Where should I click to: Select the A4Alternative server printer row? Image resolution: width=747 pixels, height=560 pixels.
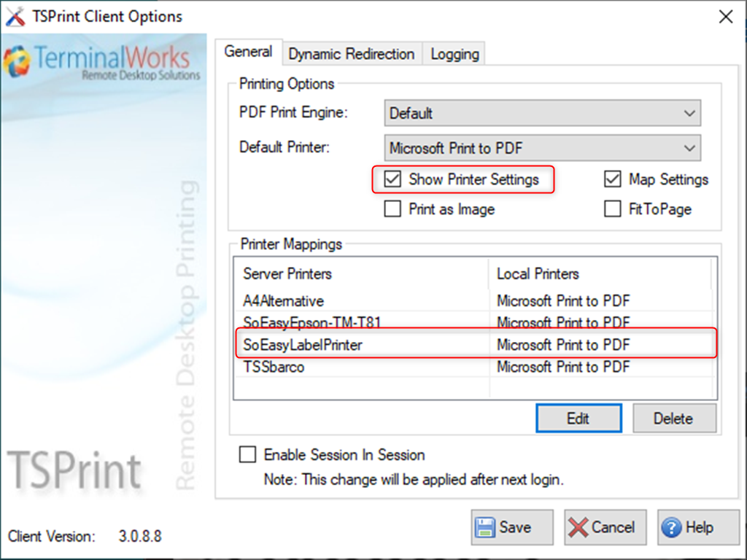pos(475,301)
